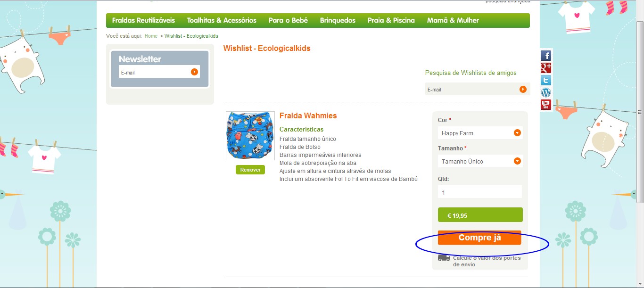Click the Compre já button

479,238
